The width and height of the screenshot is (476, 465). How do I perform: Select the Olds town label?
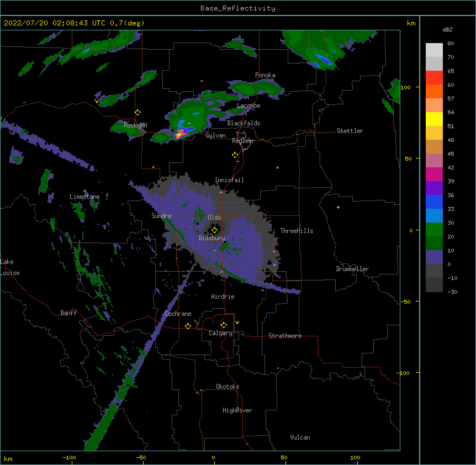click(214, 218)
